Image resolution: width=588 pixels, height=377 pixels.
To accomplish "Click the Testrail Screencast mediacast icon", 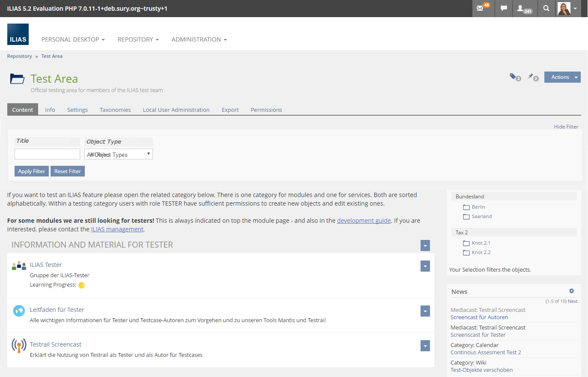I will (x=19, y=345).
